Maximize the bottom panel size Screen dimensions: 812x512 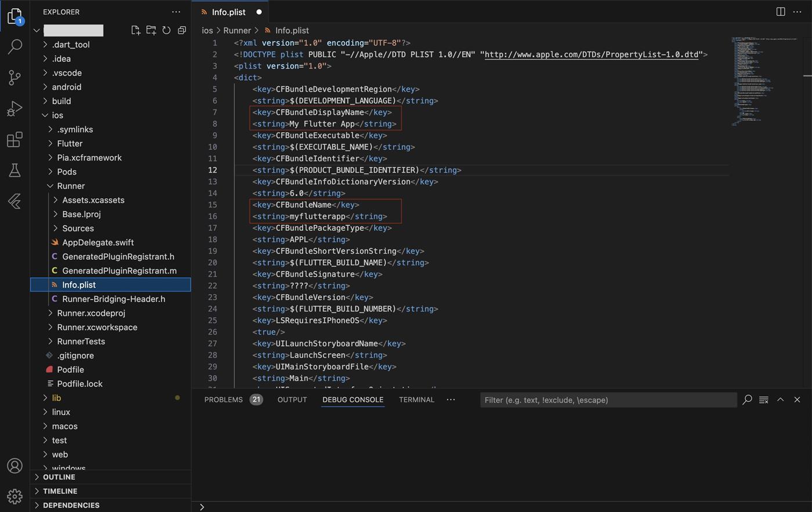coord(781,400)
